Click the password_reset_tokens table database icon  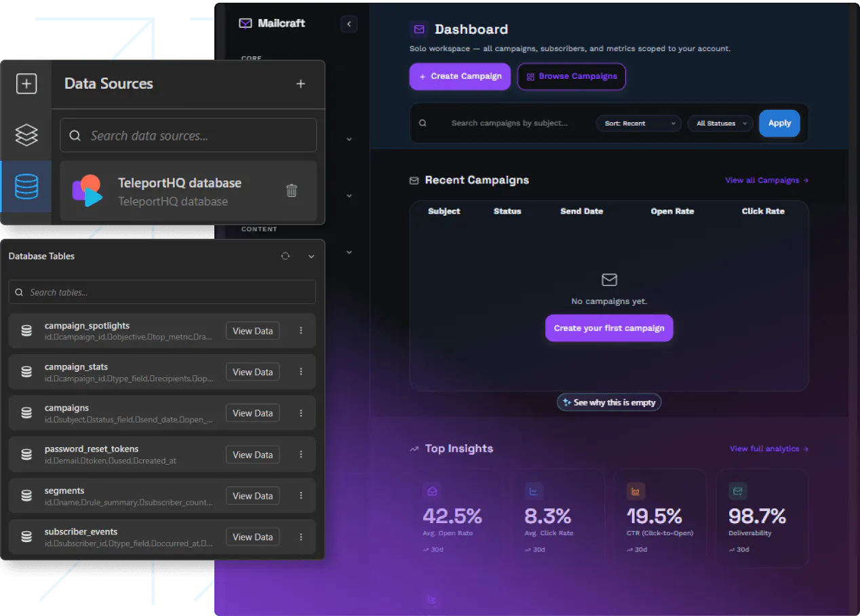pyautogui.click(x=26, y=455)
